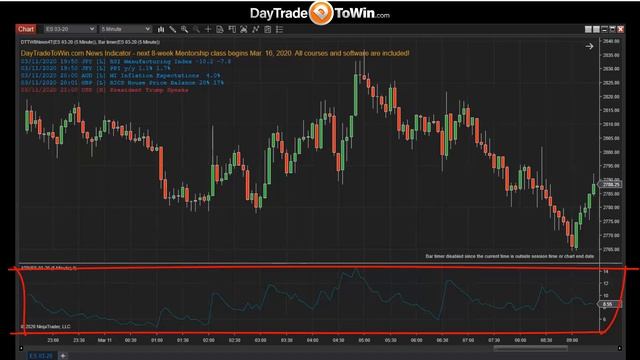The width and height of the screenshot is (640, 360).
Task: Click the ATR panel label
Action: pos(49,268)
